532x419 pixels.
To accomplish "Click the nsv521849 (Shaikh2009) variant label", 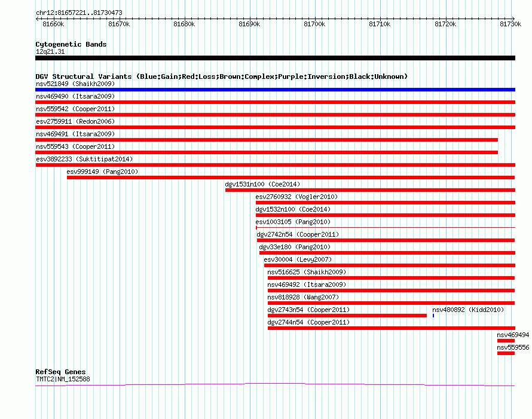I will [x=75, y=84].
